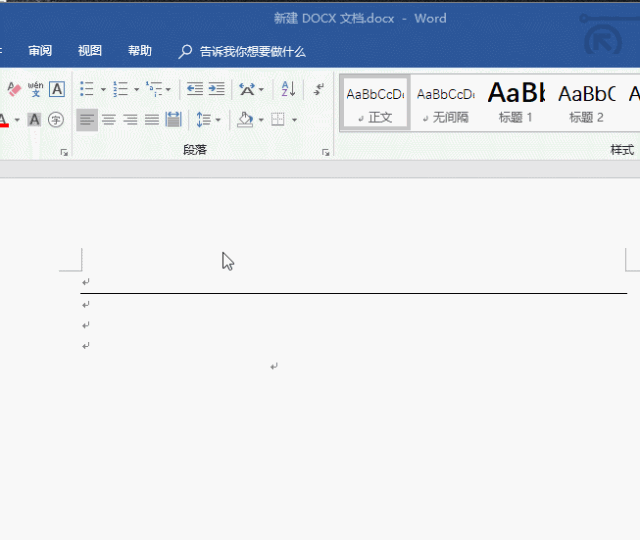Viewport: 640px width, 540px height.
Task: Expand the Asian Layout dropdown arrow
Action: pyautogui.click(x=261, y=89)
